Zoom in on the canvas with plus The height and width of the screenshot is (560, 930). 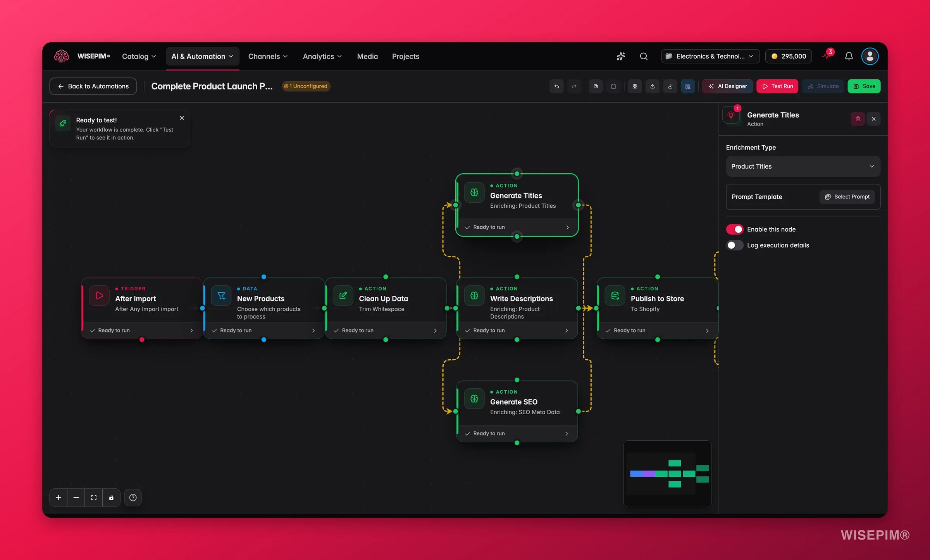tap(59, 498)
